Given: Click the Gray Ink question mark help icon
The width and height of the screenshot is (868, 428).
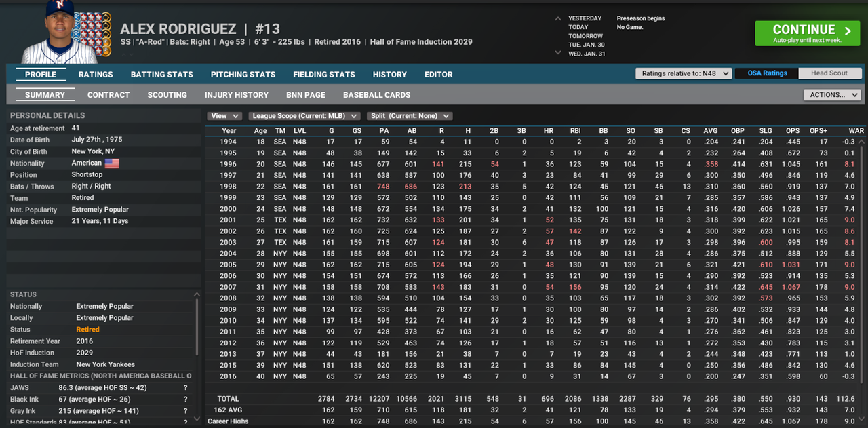Looking at the screenshot, I should point(185,411).
